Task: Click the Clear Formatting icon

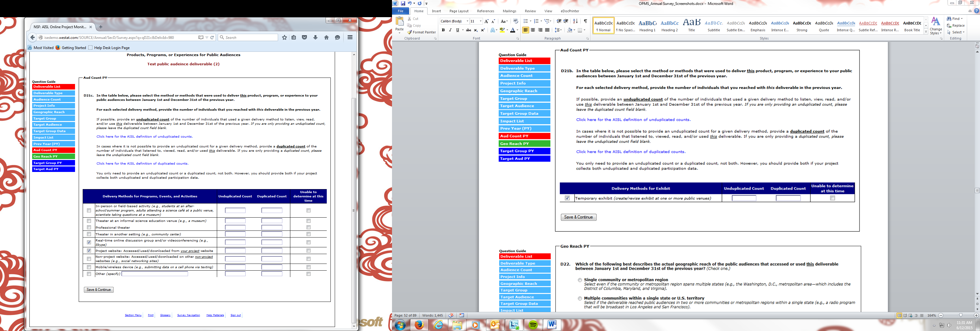Action: [515, 21]
